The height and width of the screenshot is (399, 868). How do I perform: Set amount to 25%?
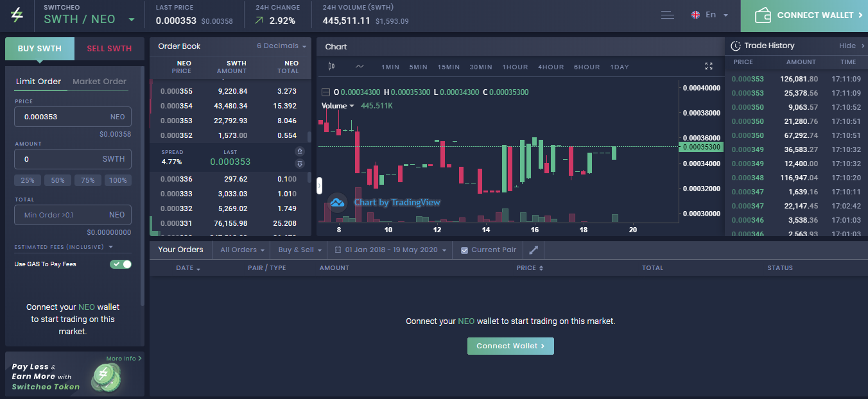(x=28, y=180)
